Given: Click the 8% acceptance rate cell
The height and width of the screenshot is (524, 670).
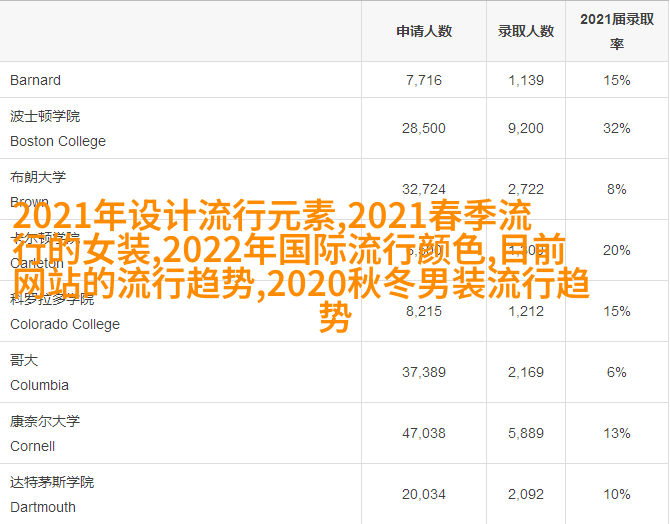Looking at the screenshot, I should [617, 189].
